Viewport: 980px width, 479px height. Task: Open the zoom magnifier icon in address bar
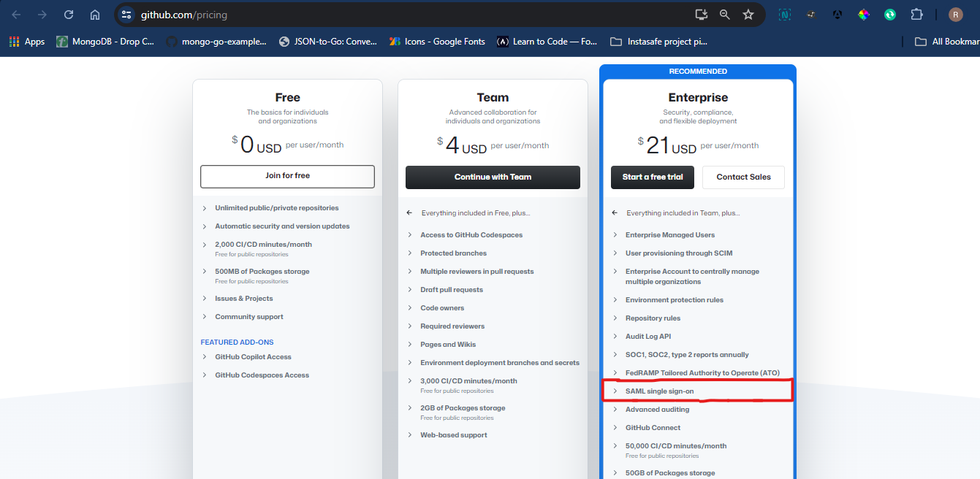[725, 15]
